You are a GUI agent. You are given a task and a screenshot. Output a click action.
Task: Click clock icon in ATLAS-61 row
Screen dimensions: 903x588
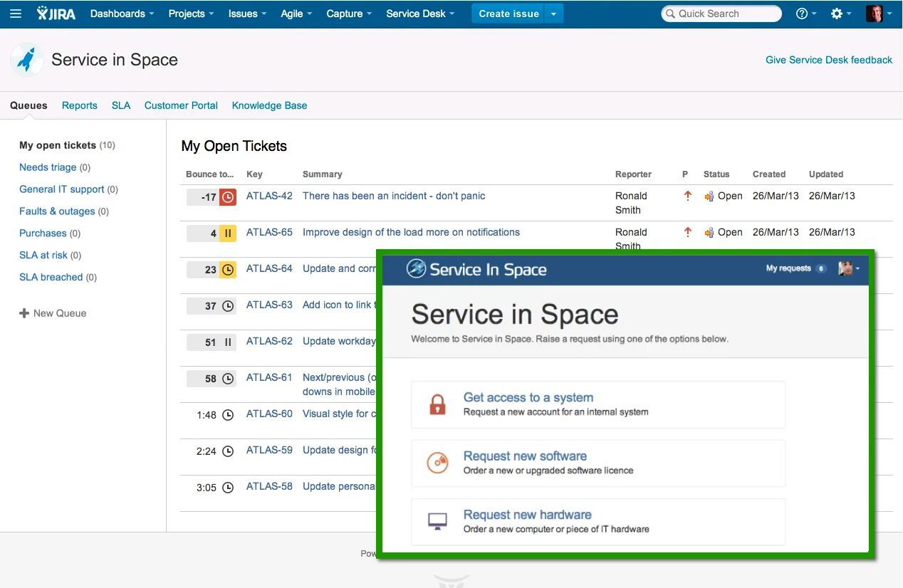tap(228, 379)
